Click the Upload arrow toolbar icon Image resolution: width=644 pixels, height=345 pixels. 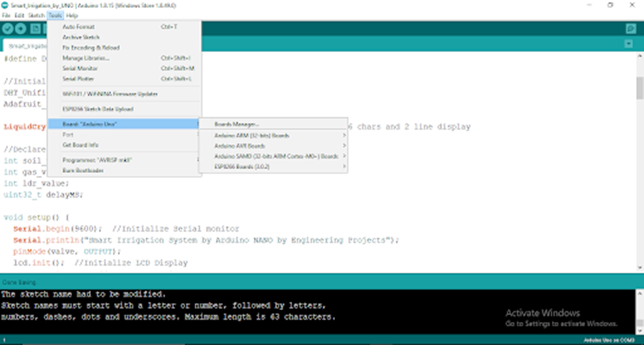[x=21, y=29]
